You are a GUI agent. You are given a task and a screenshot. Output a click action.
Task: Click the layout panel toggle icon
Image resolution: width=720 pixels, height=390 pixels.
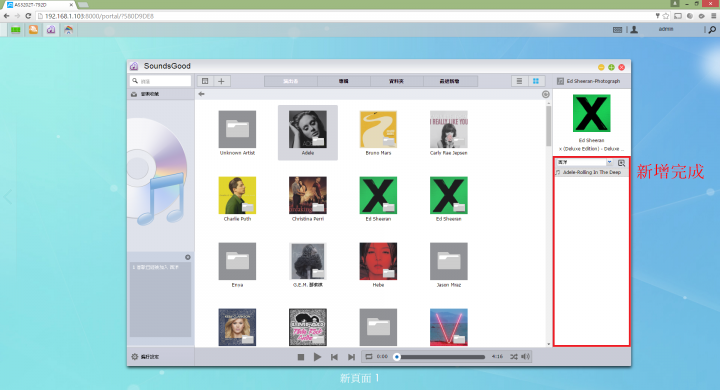(x=205, y=81)
